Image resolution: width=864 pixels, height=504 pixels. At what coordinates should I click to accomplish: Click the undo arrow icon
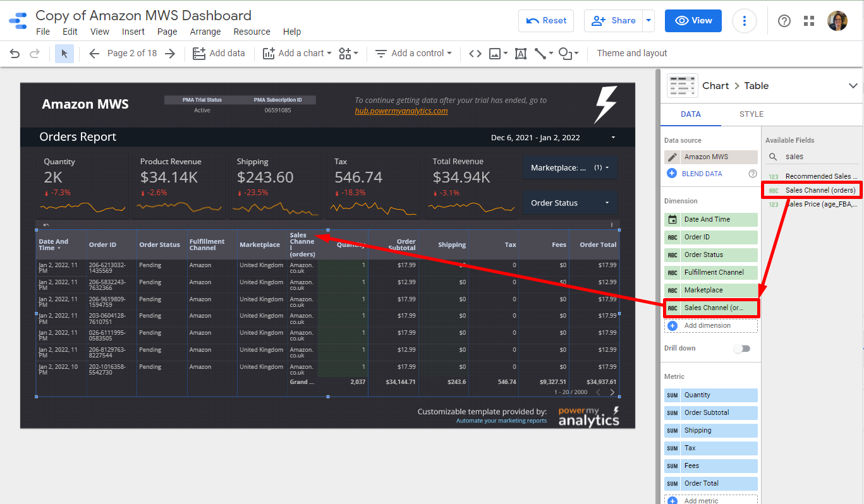15,54
